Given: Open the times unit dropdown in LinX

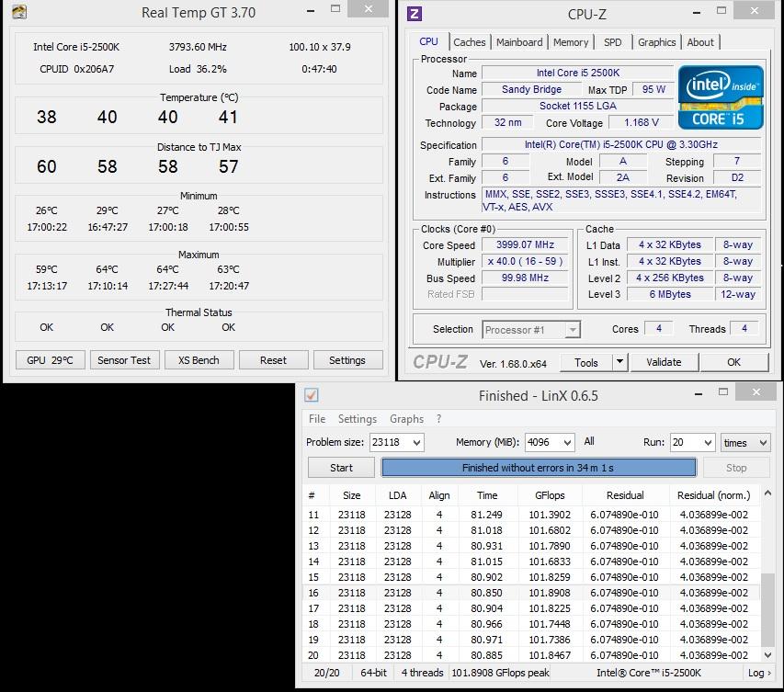Looking at the screenshot, I should tap(763, 443).
